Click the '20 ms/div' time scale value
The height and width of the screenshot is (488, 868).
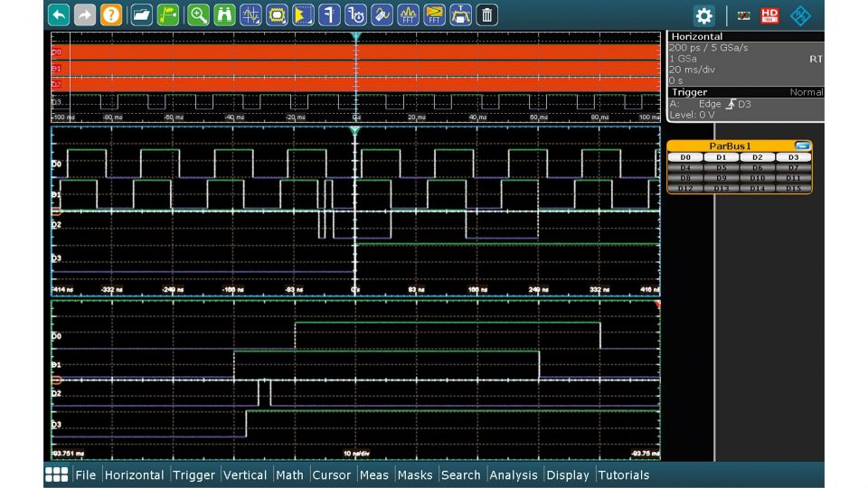(x=692, y=70)
